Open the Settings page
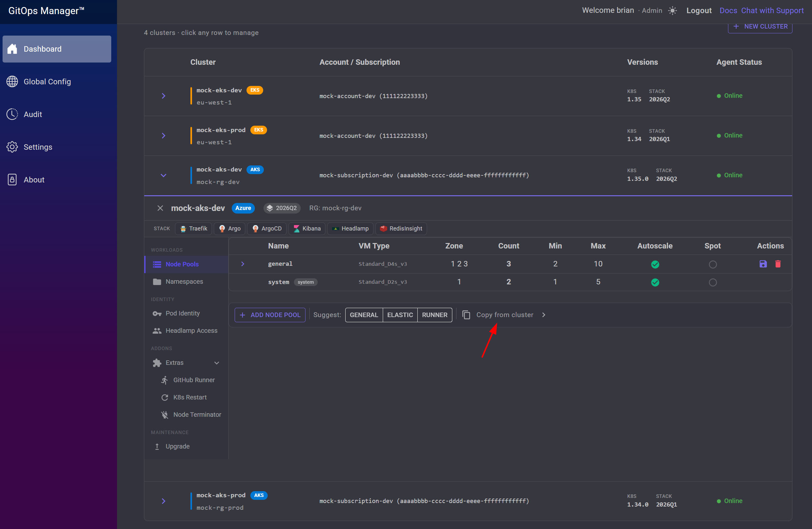This screenshot has width=812, height=529. tap(57, 147)
